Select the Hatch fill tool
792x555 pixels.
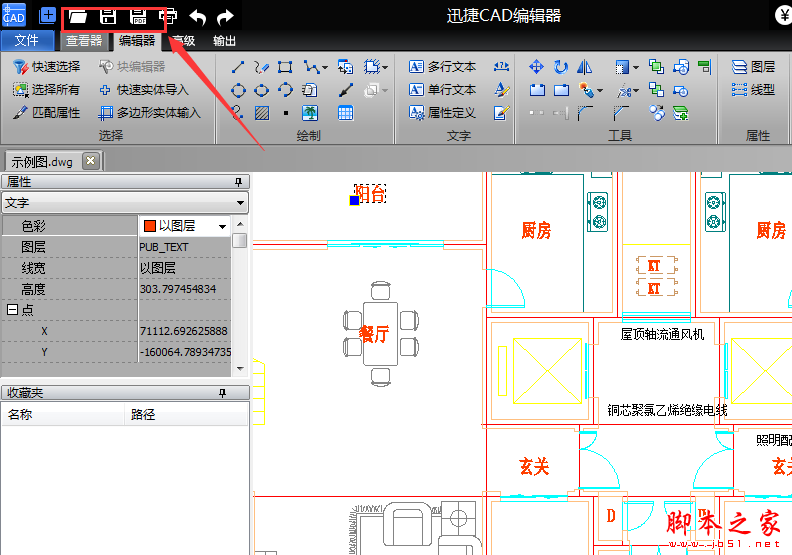[262, 113]
